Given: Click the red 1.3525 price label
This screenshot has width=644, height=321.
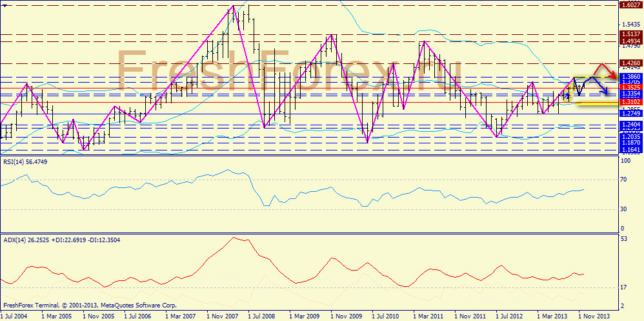Looking at the screenshot, I should click(630, 87).
